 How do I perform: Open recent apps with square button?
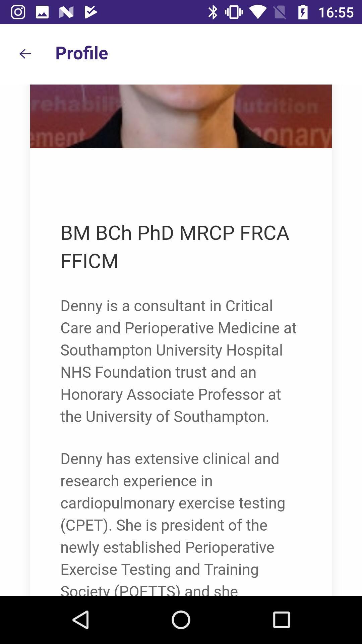pos(281,620)
